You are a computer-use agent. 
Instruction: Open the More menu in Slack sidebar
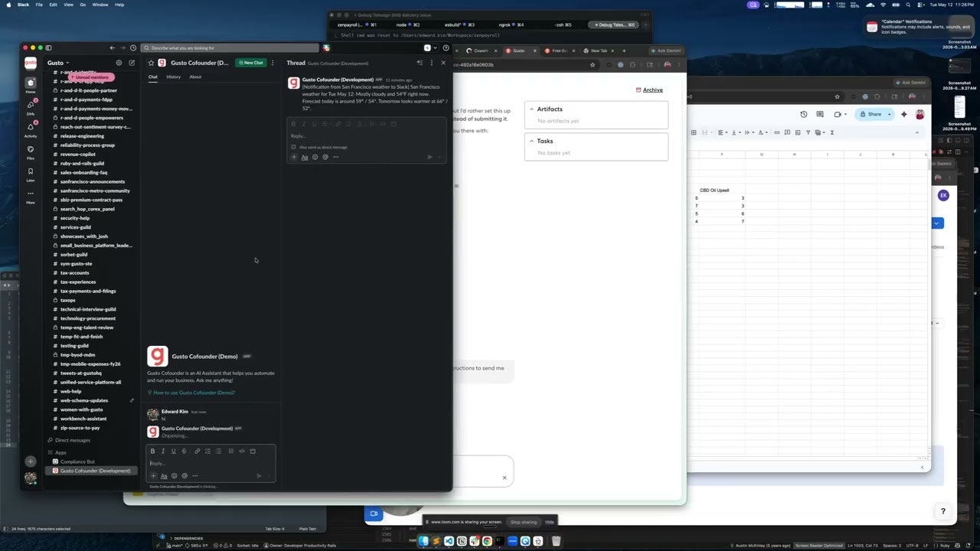[31, 195]
